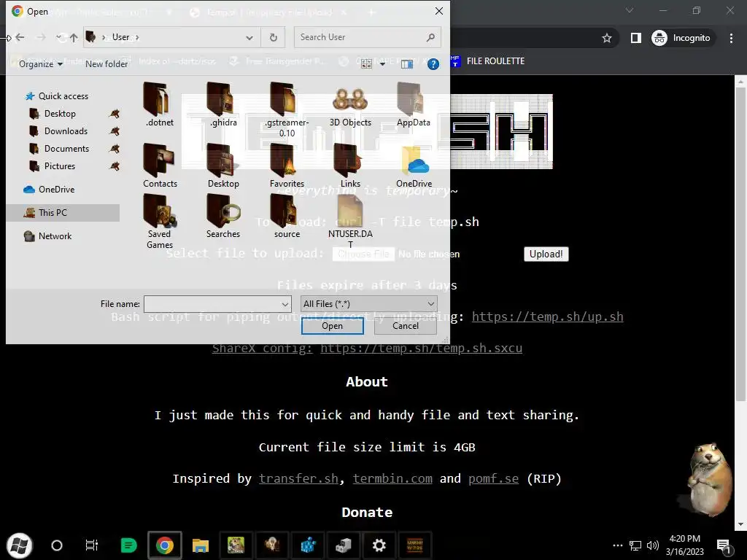Click the taskbar clock showing 4:20 PM

pyautogui.click(x=684, y=545)
